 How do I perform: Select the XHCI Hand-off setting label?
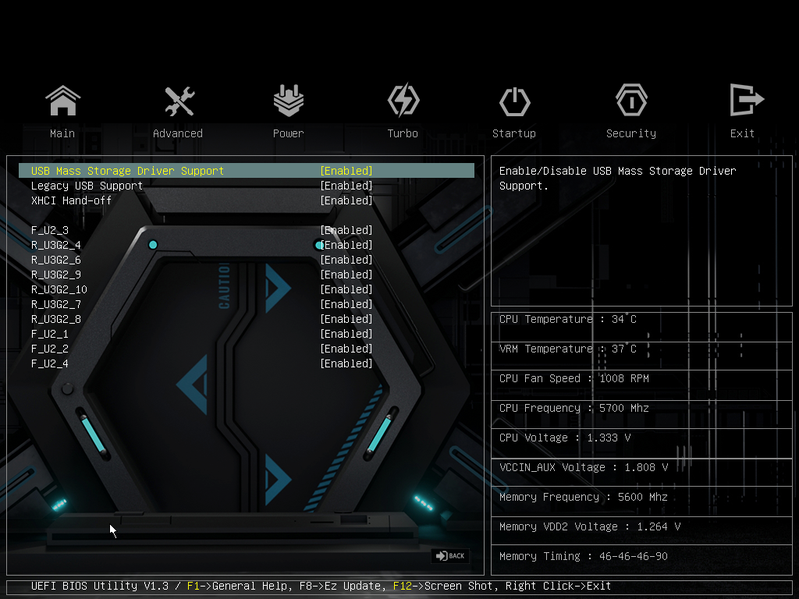(x=71, y=200)
